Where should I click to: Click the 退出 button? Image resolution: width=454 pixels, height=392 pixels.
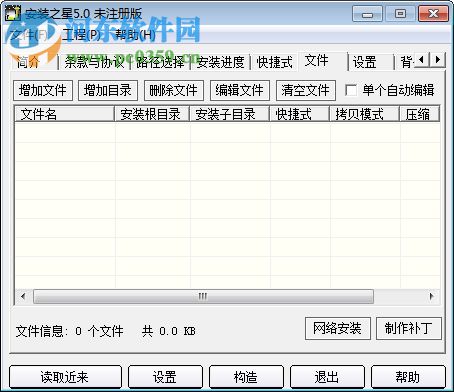pos(327,377)
